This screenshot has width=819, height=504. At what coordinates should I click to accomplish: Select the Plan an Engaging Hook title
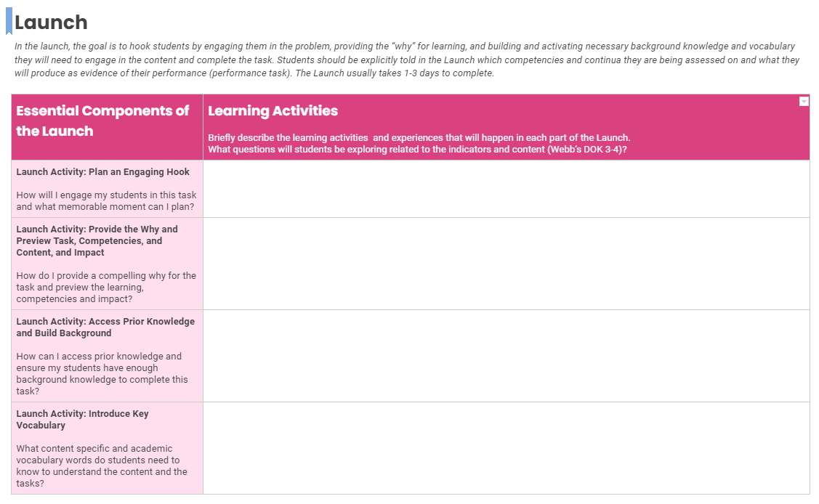(x=102, y=172)
